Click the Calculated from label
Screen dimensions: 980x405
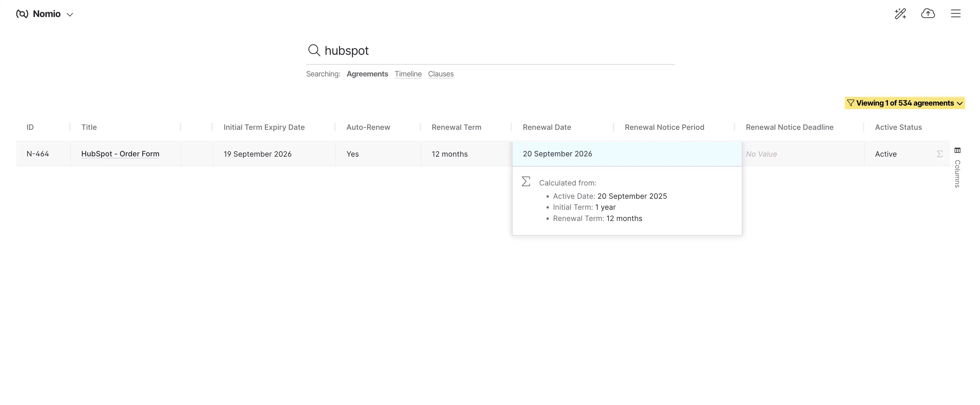point(568,183)
